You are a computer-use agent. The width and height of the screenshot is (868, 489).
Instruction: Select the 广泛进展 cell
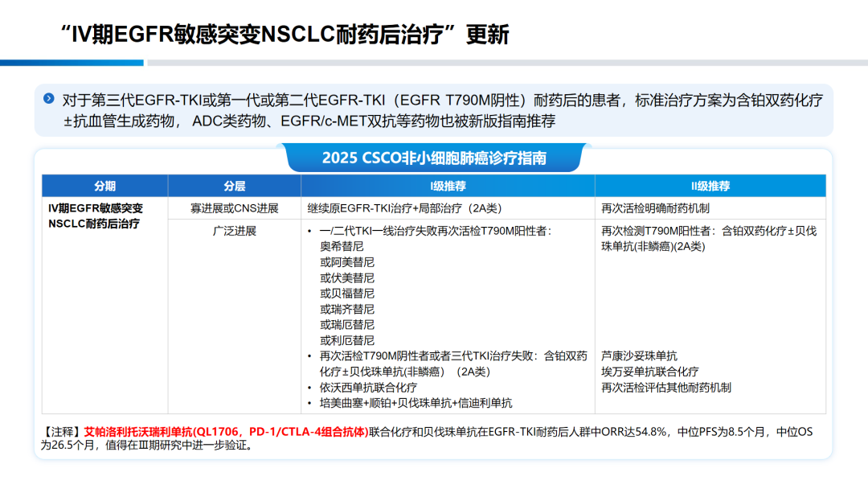point(234,231)
